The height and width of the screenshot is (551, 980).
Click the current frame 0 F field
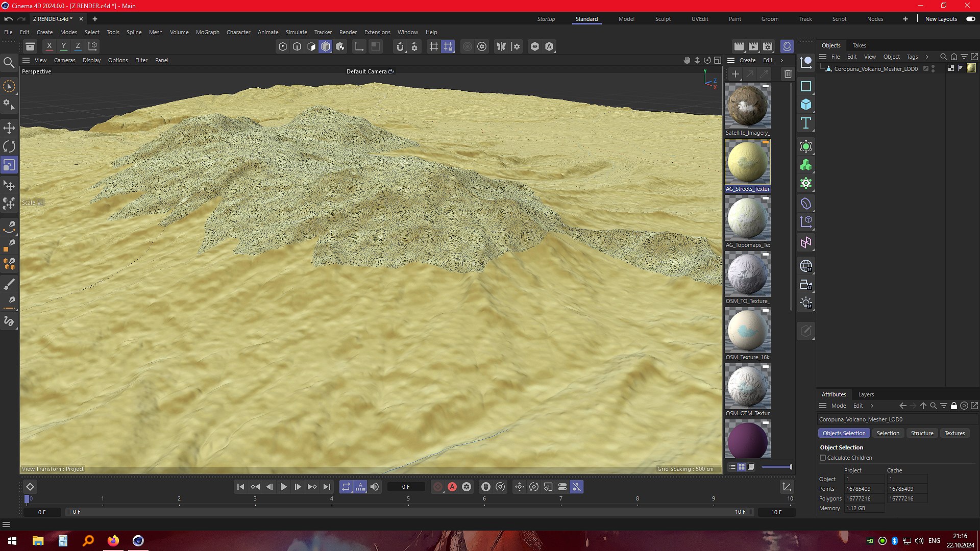[x=406, y=487]
